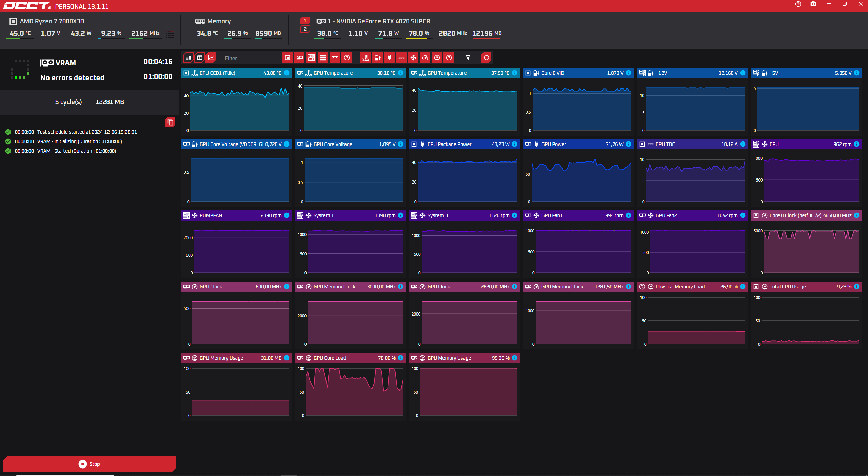The image size is (868, 476).
Task: Toggle the motherboard sensor category filter
Action: [x=311, y=58]
